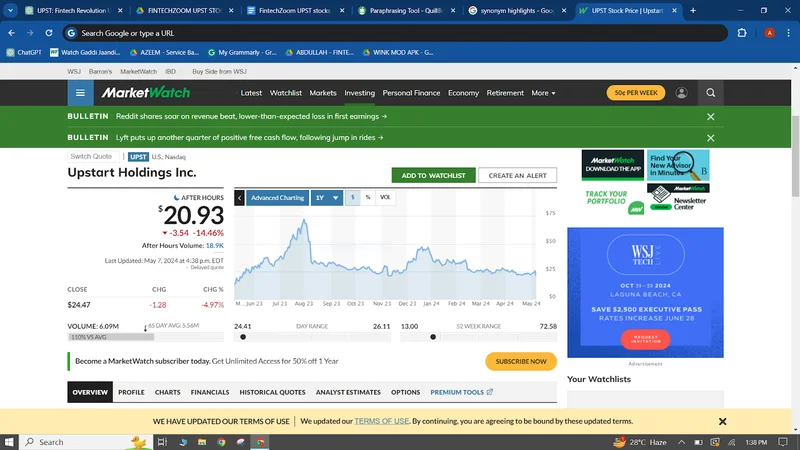Open the Markets nav menu item
800x450 pixels.
(323, 93)
